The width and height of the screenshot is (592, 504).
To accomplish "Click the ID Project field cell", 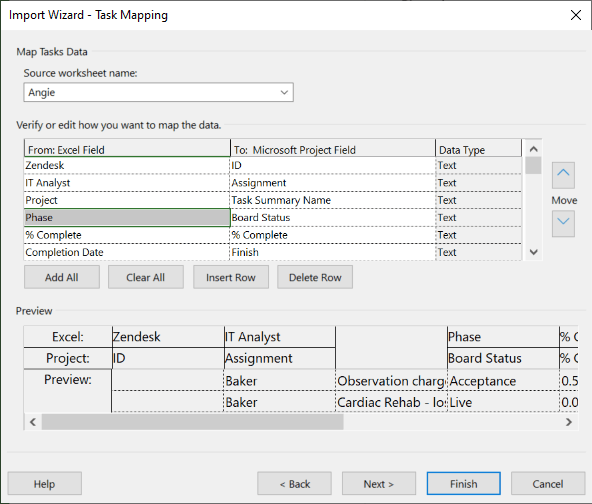I will point(333,165).
